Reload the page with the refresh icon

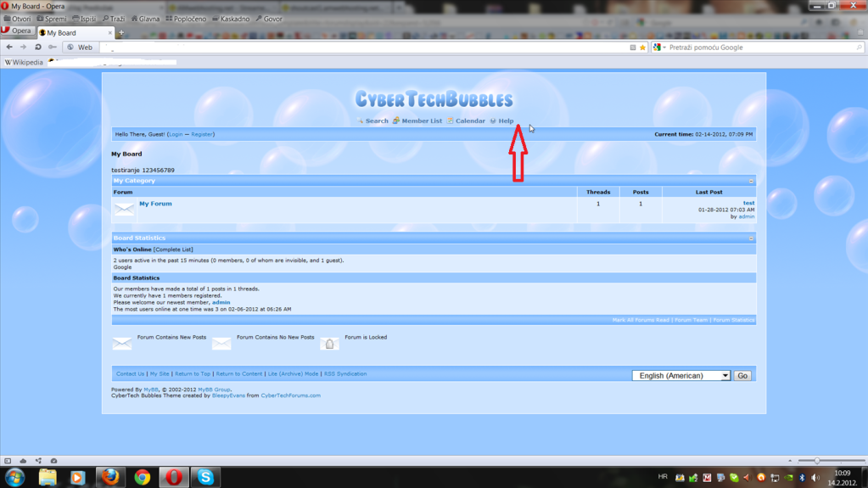(x=38, y=47)
